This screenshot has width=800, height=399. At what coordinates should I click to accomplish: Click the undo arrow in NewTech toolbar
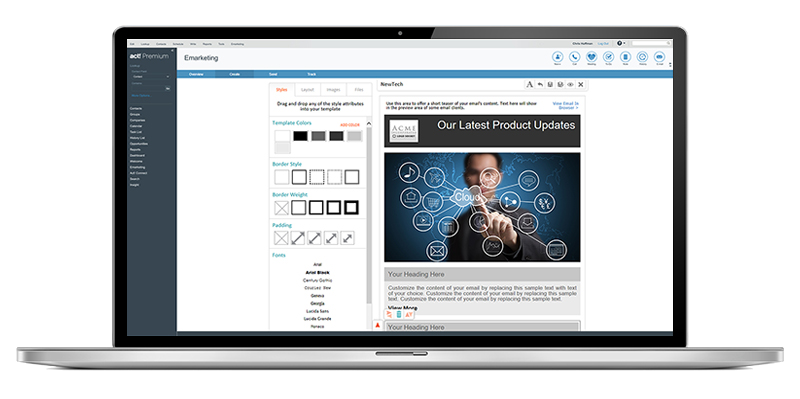point(540,84)
